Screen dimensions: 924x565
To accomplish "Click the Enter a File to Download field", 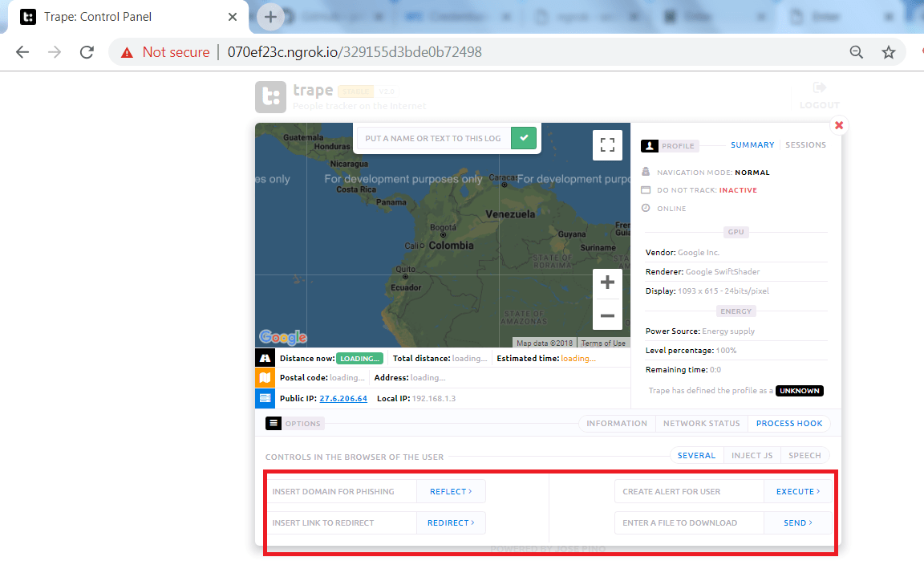I will [x=689, y=522].
